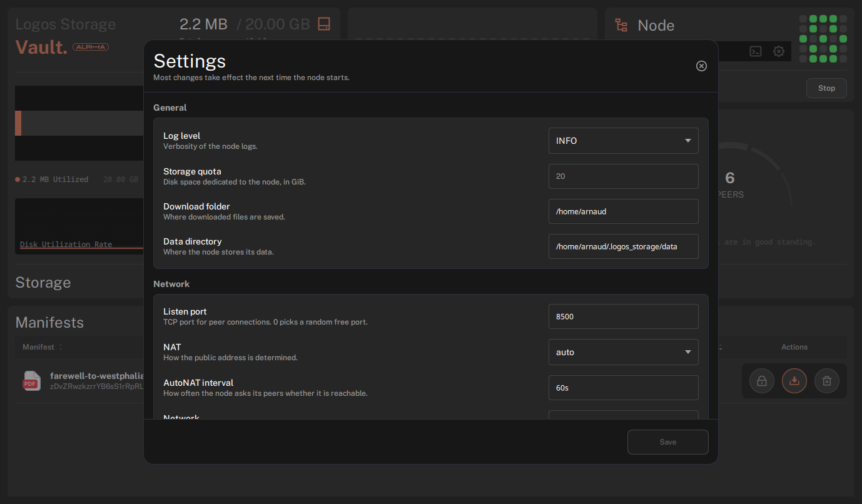The image size is (862, 504).
Task: Open the Log level dropdown
Action: (x=624, y=141)
